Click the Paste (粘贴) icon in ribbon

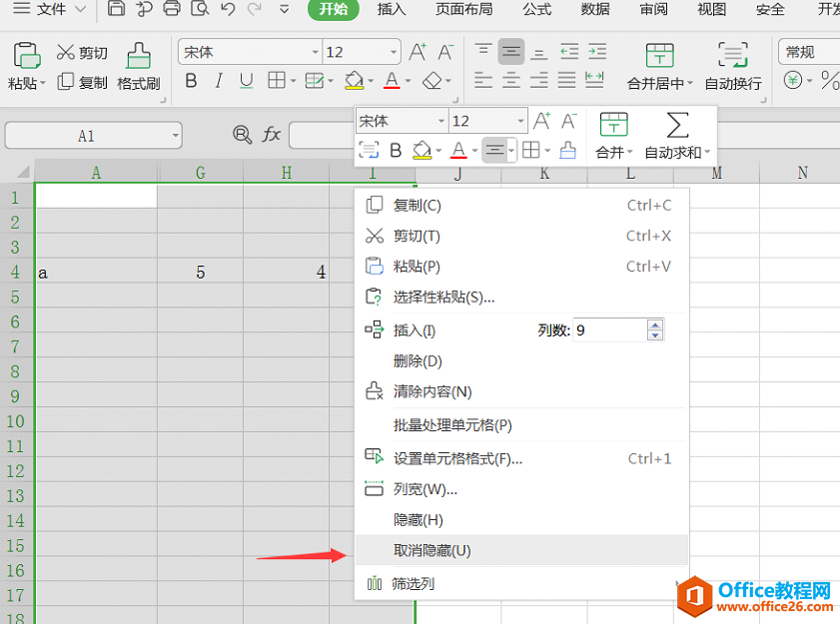click(26, 56)
